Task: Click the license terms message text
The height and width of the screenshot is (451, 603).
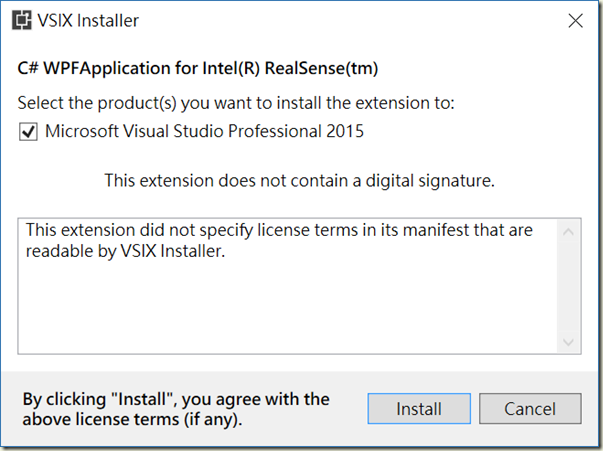Action: tap(279, 231)
